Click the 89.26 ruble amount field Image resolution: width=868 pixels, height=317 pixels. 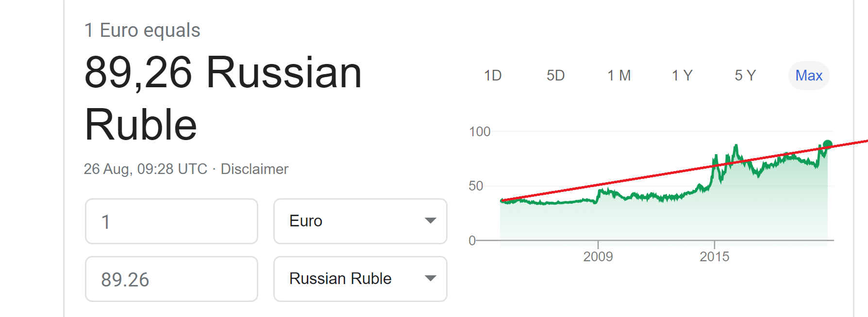(171, 279)
